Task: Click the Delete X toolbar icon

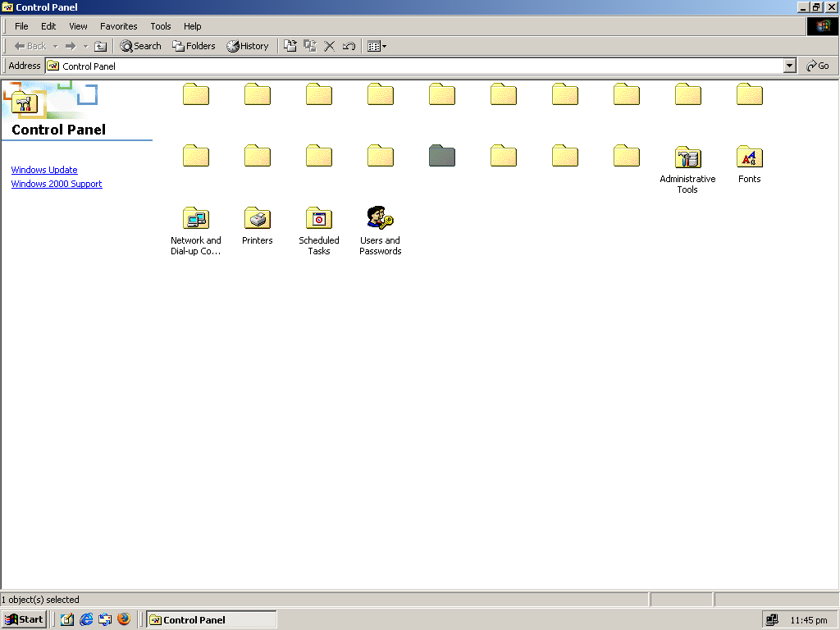Action: (330, 46)
